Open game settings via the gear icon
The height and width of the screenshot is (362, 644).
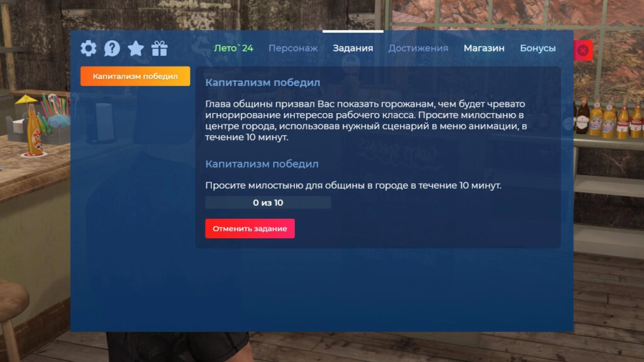click(88, 47)
